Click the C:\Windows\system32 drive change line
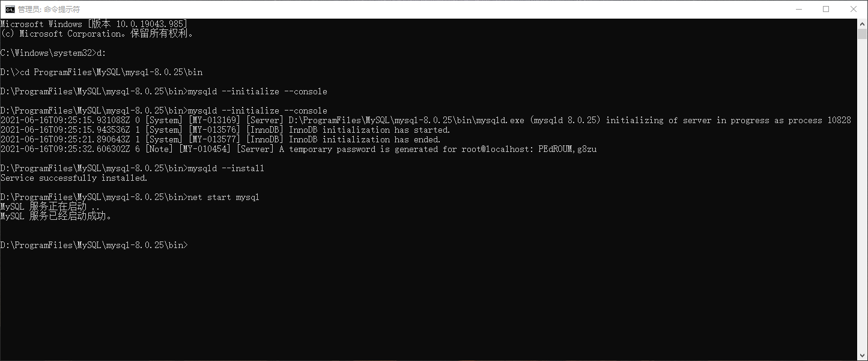The width and height of the screenshot is (868, 361). pos(53,52)
